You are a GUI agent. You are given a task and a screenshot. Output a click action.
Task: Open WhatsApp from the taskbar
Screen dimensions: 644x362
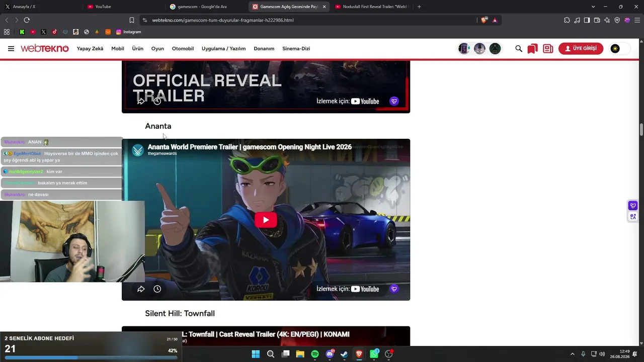click(374, 354)
